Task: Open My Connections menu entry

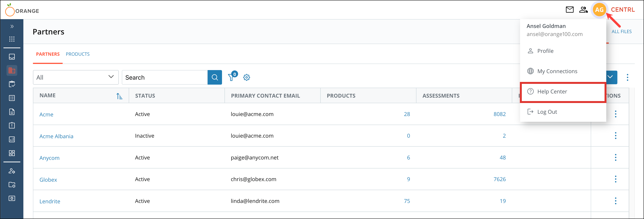Action: (557, 71)
